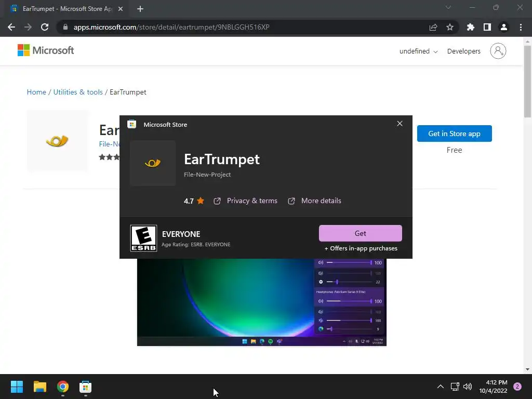Click the share page icon in address bar
This screenshot has width=532, height=399.
click(x=433, y=27)
